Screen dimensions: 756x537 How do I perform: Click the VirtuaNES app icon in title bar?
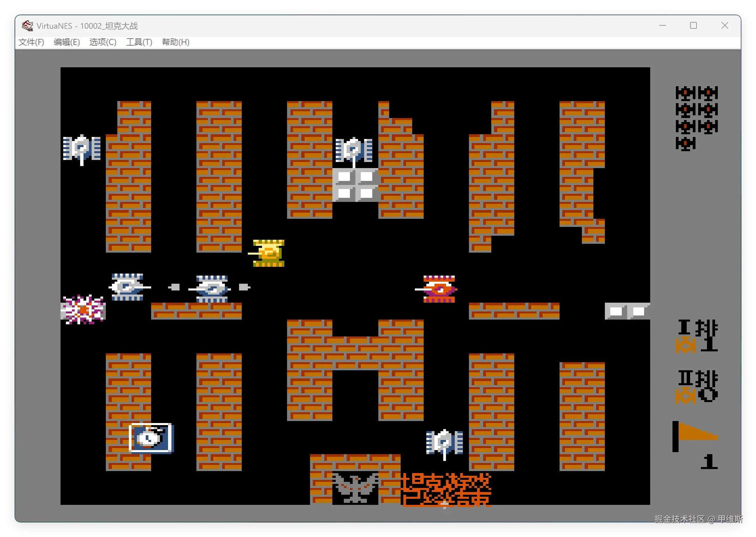click(x=27, y=26)
